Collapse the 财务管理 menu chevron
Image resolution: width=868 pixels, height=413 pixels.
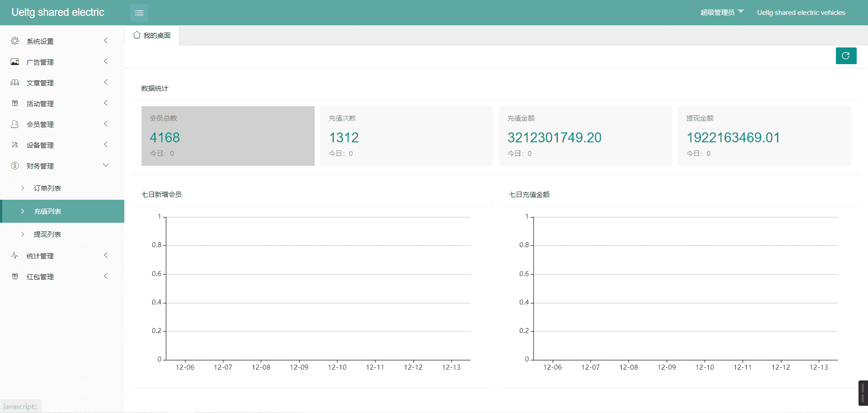pos(106,165)
